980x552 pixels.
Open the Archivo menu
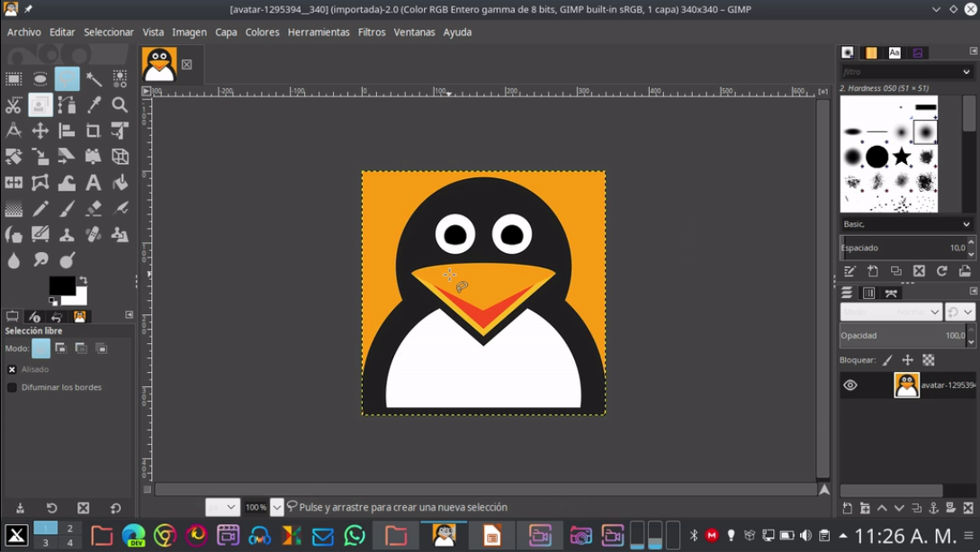23,32
